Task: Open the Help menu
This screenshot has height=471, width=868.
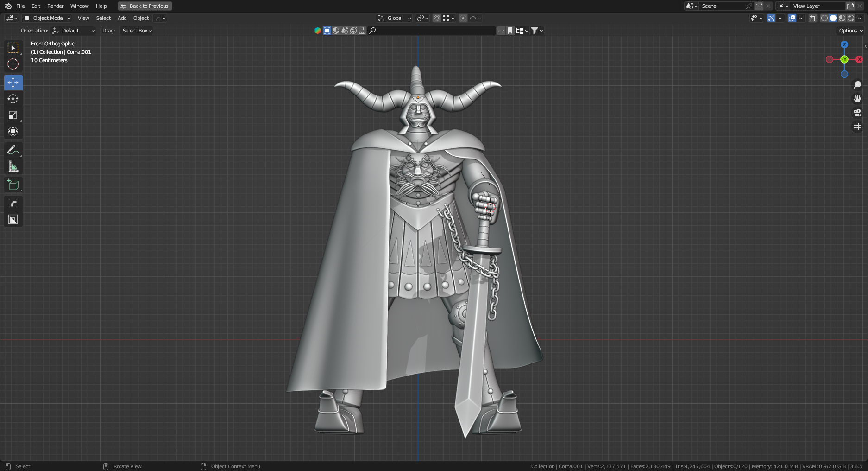Action: tap(101, 6)
